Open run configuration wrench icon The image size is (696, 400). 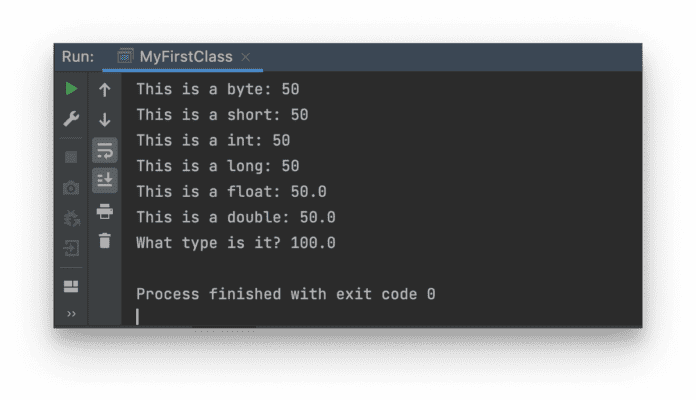(x=71, y=119)
